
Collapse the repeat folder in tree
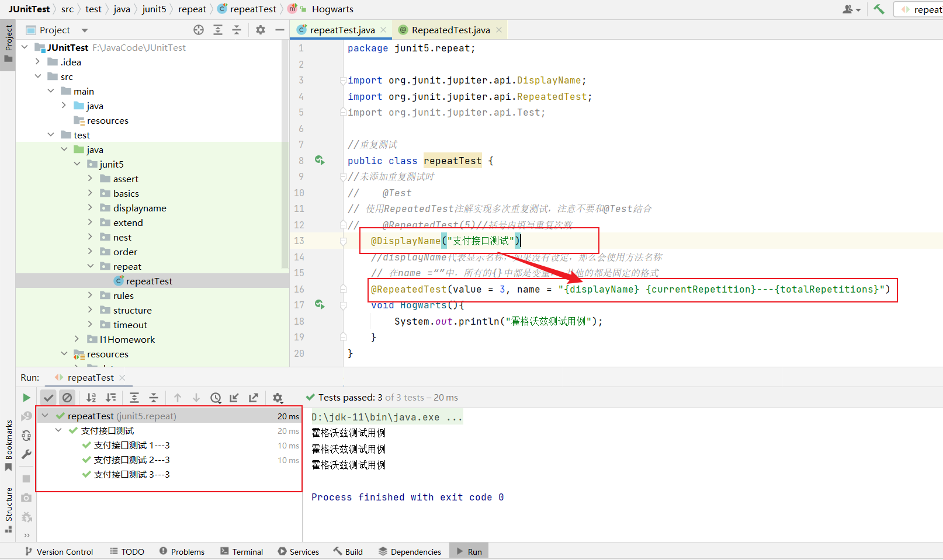click(x=90, y=266)
